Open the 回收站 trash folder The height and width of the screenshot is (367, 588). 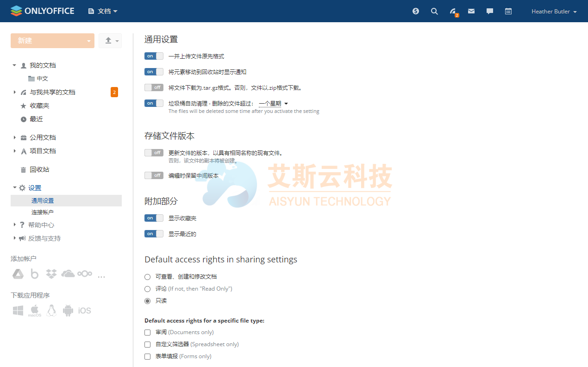pyautogui.click(x=39, y=170)
